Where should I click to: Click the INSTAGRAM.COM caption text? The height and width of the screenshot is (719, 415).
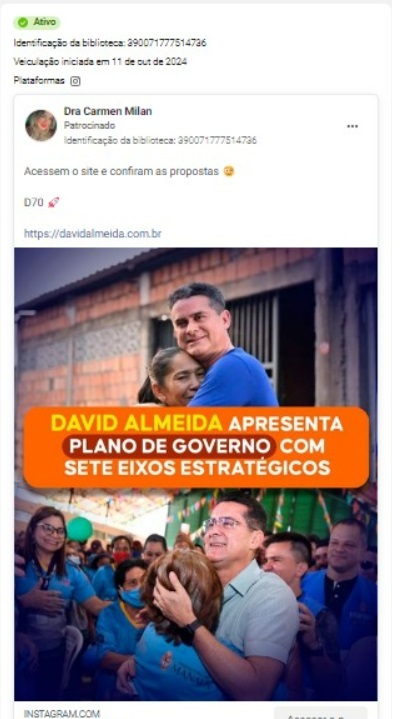pos(62,714)
